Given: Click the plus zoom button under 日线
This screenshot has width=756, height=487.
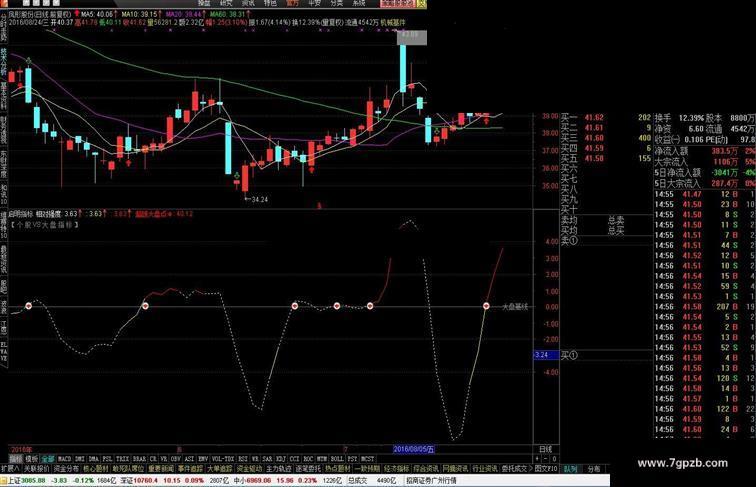Looking at the screenshot, I should [x=537, y=459].
